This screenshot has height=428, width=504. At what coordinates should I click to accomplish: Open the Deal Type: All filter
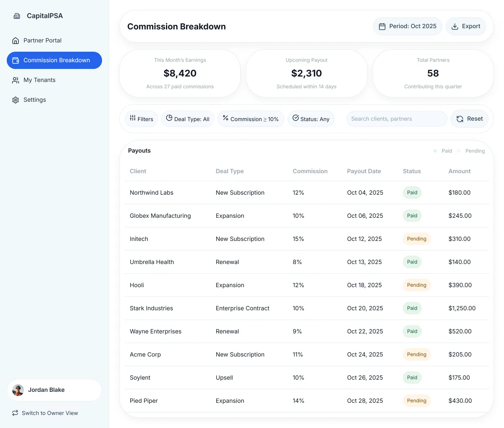pos(188,119)
